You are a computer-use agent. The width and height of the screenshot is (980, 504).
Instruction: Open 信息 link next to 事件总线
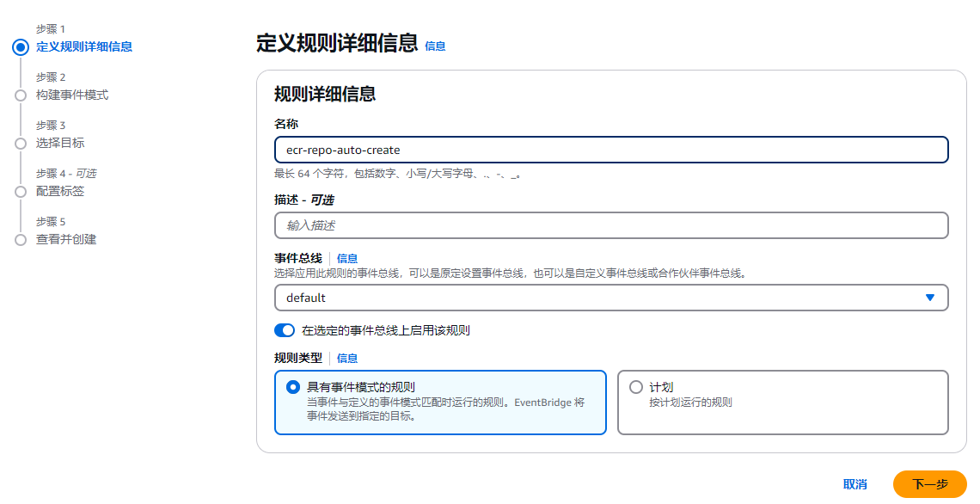tap(347, 258)
